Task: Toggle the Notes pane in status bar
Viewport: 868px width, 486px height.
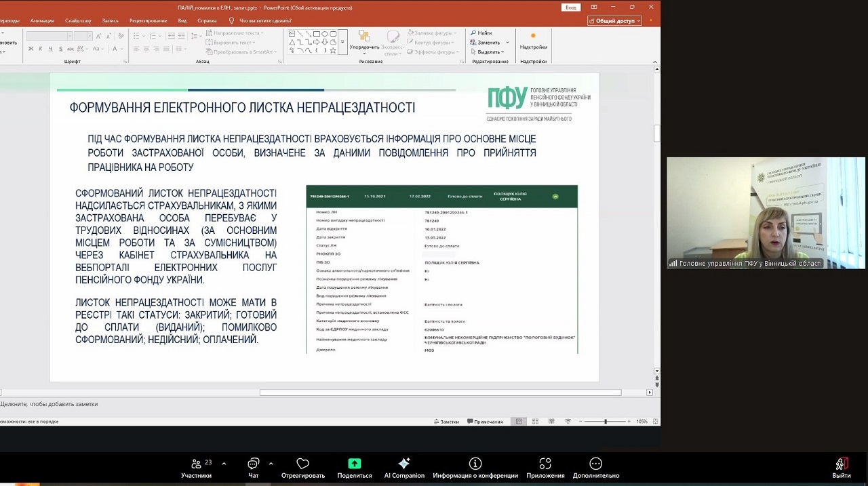Action: 446,422
